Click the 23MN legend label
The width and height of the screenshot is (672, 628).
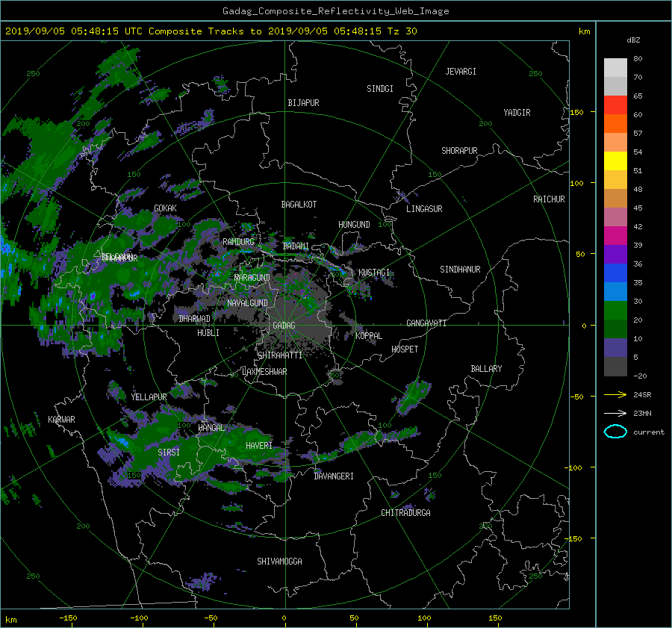tap(642, 414)
